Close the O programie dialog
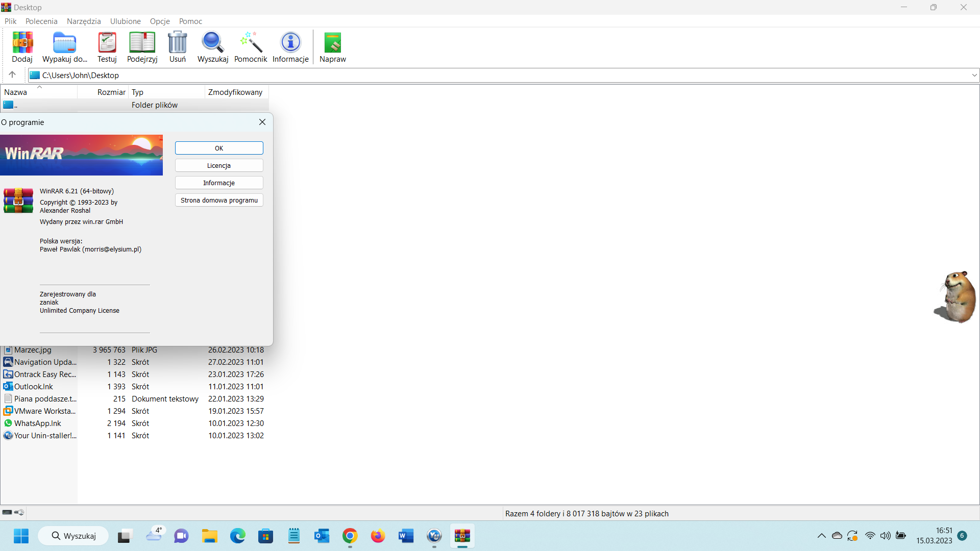This screenshot has width=980, height=551. pos(262,122)
